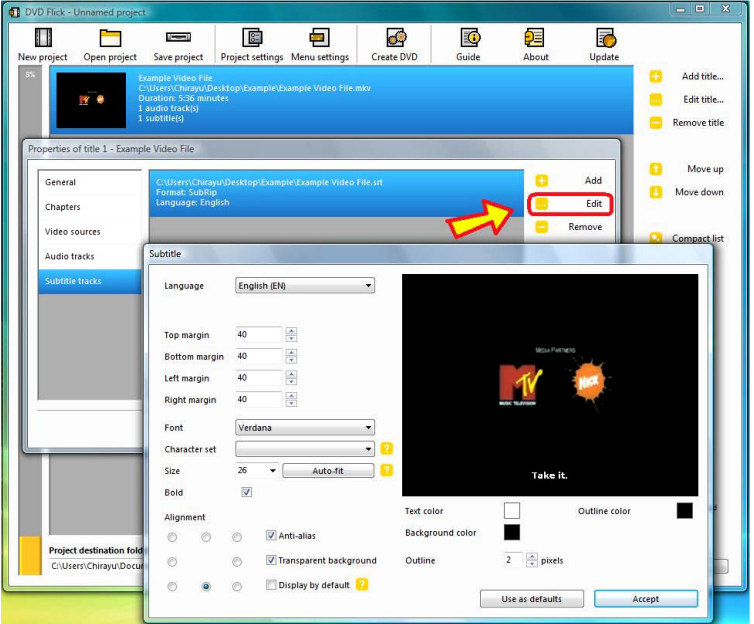Screen dimensions: 754x624
Task: Click the Outline pixels stepper arrows
Action: point(532,560)
